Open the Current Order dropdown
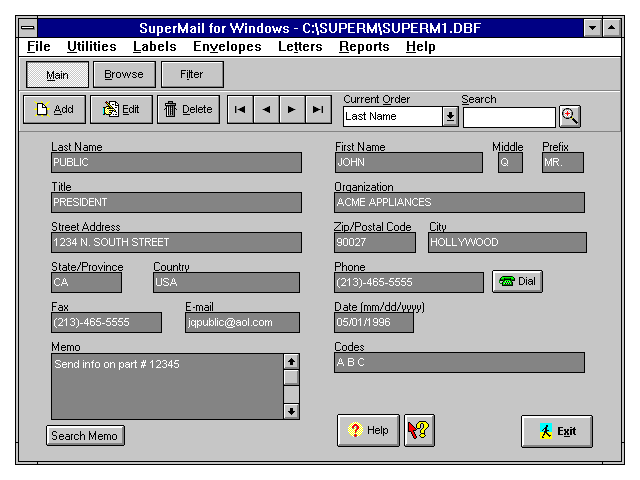Viewport: 640px width, 480px height. (x=450, y=117)
